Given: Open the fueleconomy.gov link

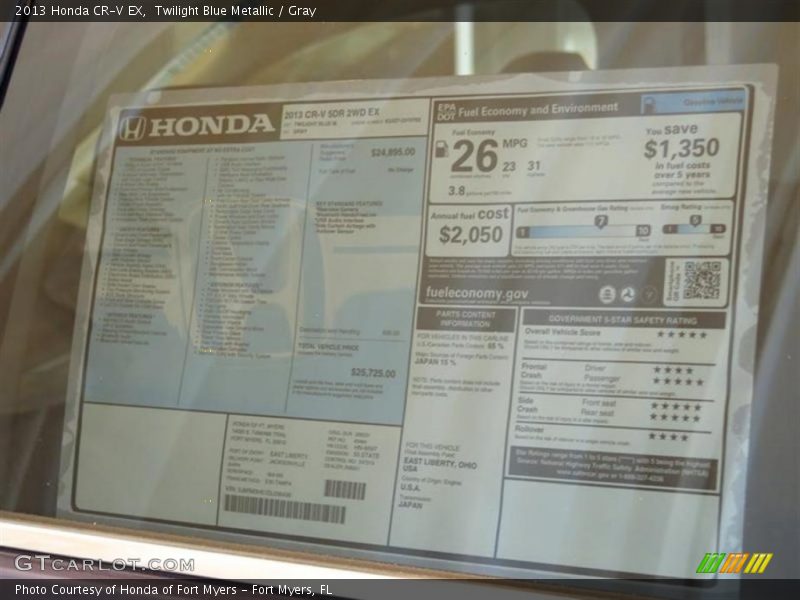Looking at the screenshot, I should pyautogui.click(x=477, y=293).
